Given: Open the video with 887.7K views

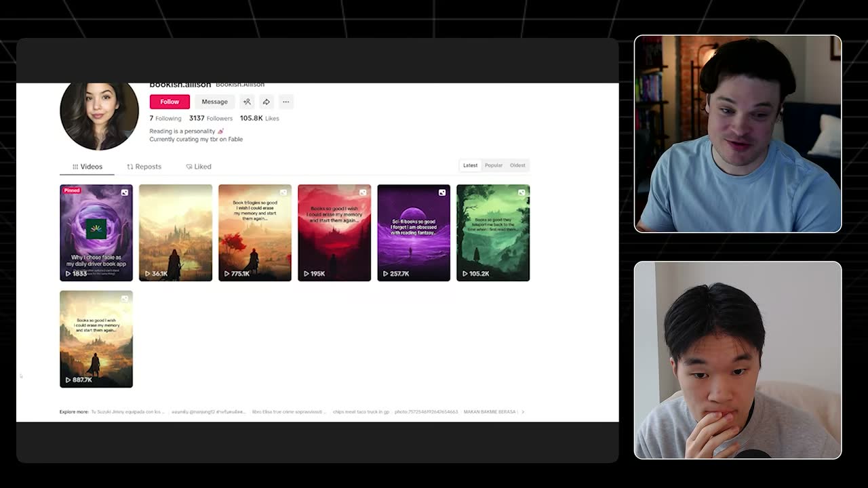Looking at the screenshot, I should pyautogui.click(x=96, y=339).
